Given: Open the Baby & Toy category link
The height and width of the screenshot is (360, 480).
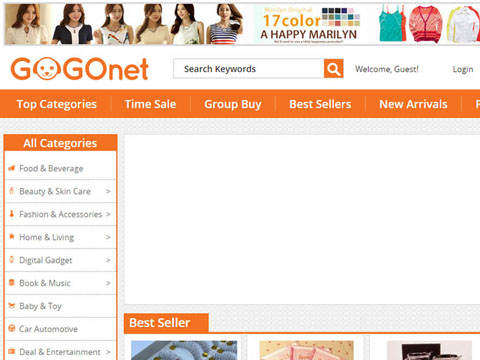Looking at the screenshot, I should click(x=40, y=306).
